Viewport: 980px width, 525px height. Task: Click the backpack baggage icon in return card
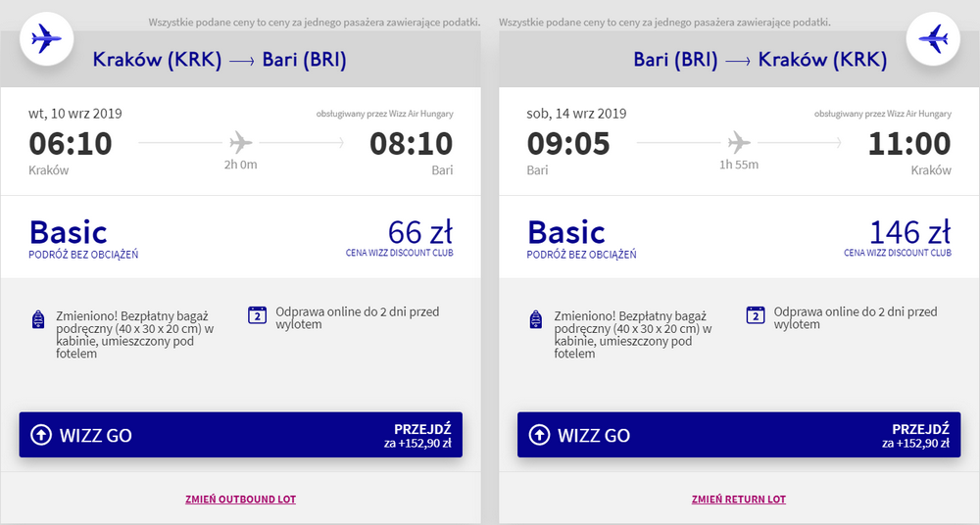pyautogui.click(x=536, y=319)
